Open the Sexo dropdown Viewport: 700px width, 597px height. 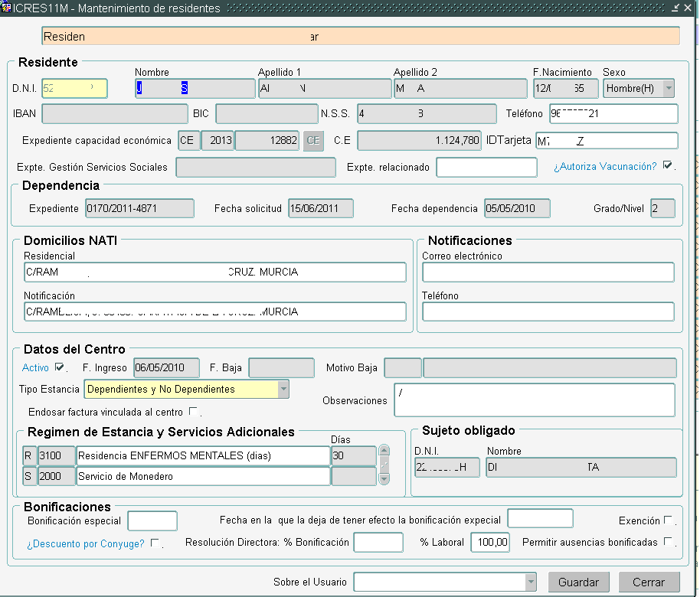click(668, 89)
